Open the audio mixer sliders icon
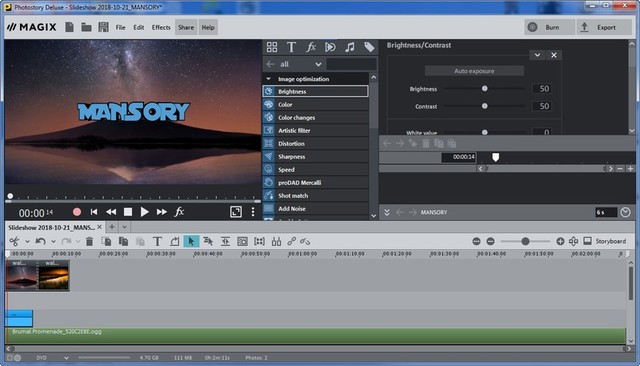Image resolution: width=640 pixels, height=366 pixels. coord(276,241)
